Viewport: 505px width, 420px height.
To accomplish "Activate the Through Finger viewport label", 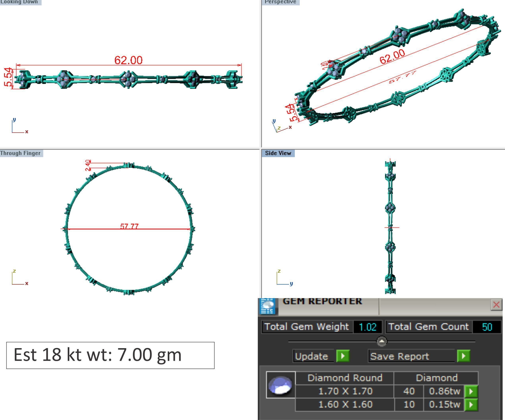I will point(21,153).
